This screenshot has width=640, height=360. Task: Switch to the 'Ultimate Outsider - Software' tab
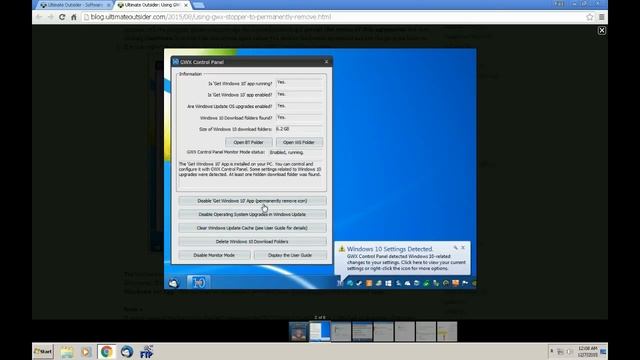coord(76,5)
